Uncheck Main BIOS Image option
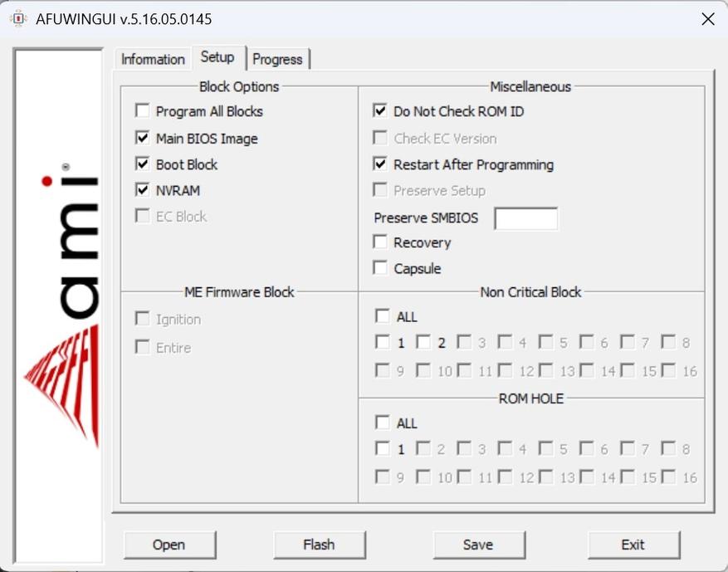The width and height of the screenshot is (728, 572). point(143,138)
